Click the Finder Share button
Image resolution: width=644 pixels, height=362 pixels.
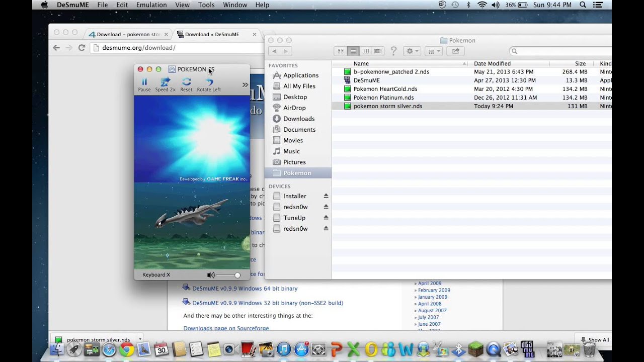pos(456,51)
